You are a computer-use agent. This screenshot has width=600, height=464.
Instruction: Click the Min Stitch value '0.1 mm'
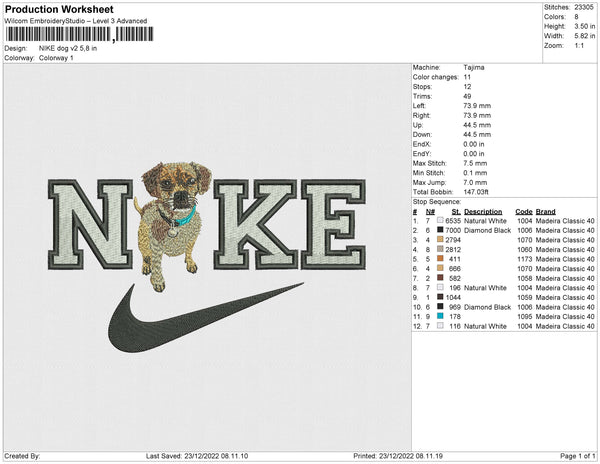(475, 173)
